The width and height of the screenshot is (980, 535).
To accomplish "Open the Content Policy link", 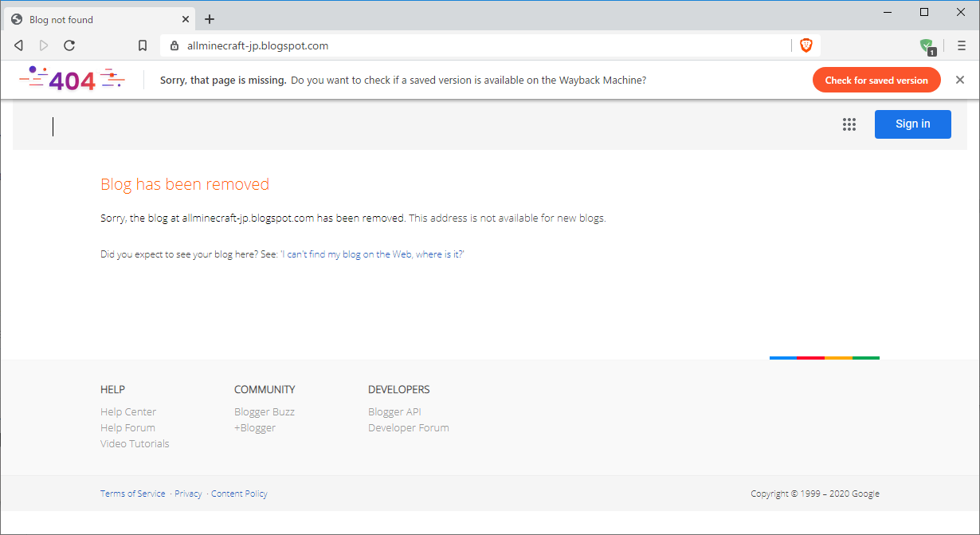I will [239, 494].
